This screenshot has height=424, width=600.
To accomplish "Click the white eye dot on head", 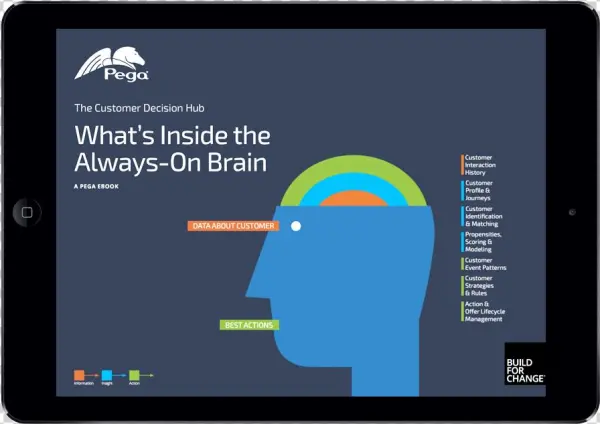I will 295,226.
